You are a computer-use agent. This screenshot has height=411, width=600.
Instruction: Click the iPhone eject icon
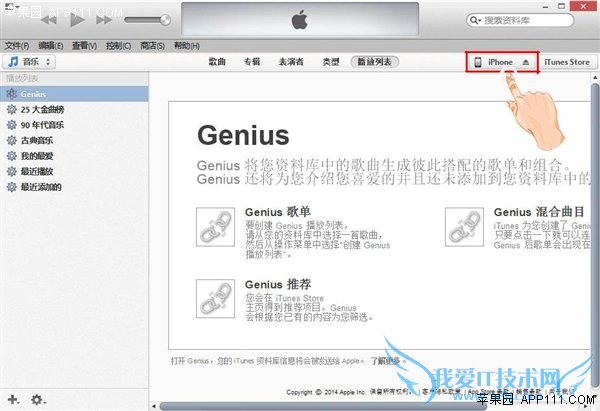click(526, 62)
